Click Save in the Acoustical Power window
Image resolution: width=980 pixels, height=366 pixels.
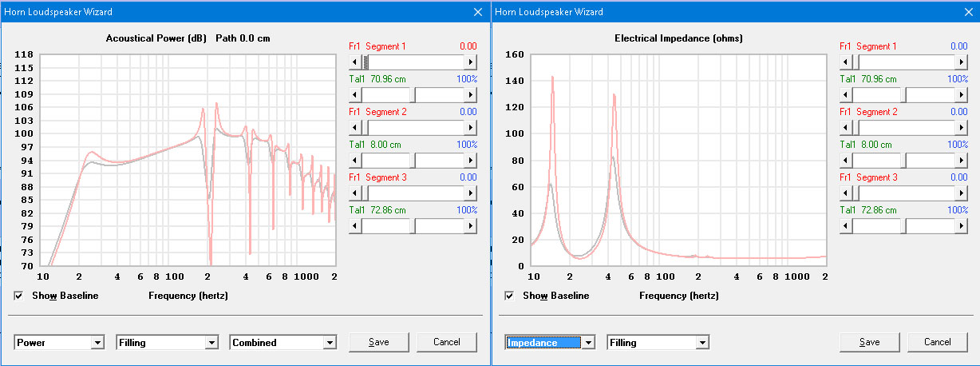[x=379, y=342]
